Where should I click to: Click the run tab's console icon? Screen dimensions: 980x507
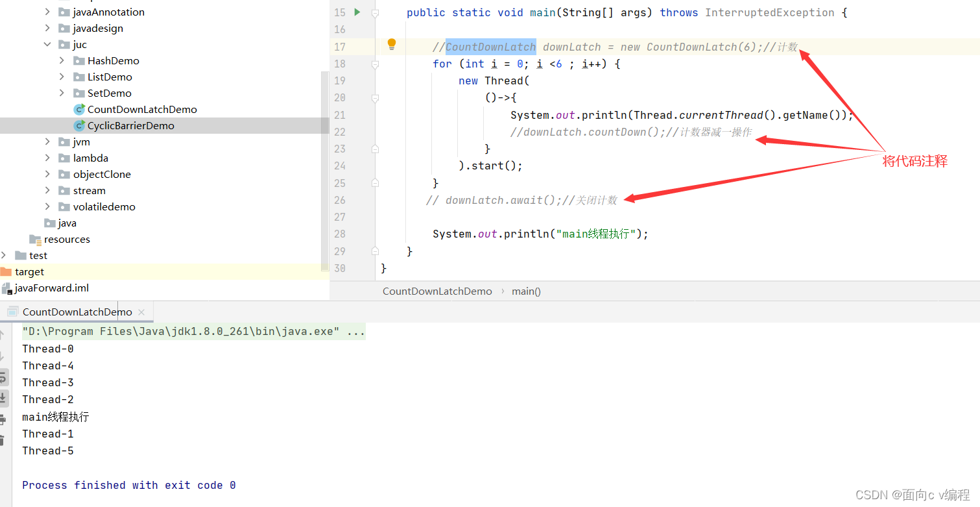[x=13, y=312]
